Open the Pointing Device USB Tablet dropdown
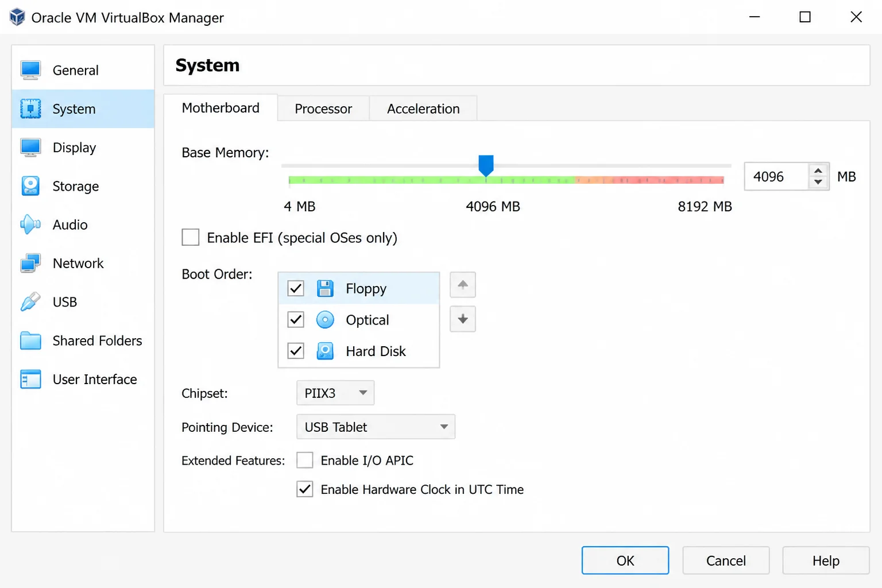 [376, 427]
